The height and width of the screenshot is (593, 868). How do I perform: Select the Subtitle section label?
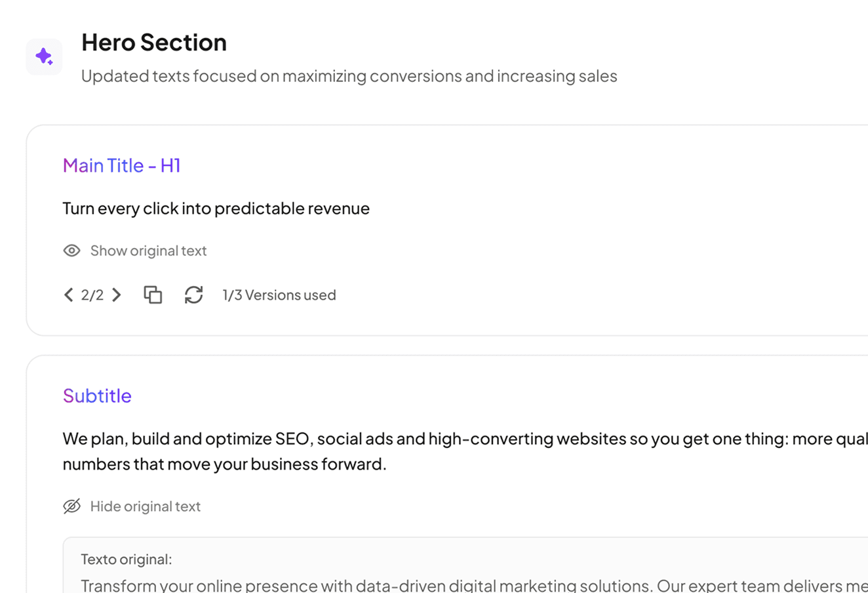pos(97,396)
